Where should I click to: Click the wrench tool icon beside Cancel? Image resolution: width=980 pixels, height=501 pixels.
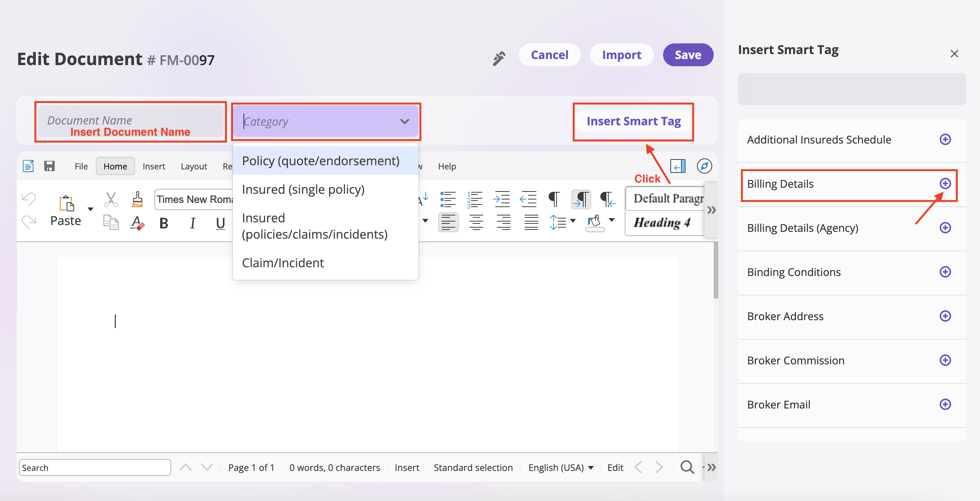pos(499,58)
